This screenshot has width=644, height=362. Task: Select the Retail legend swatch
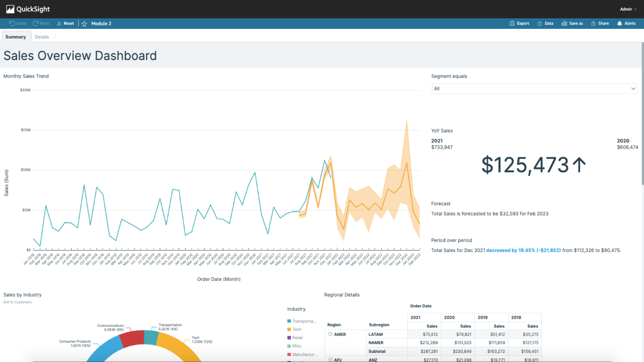(289, 338)
